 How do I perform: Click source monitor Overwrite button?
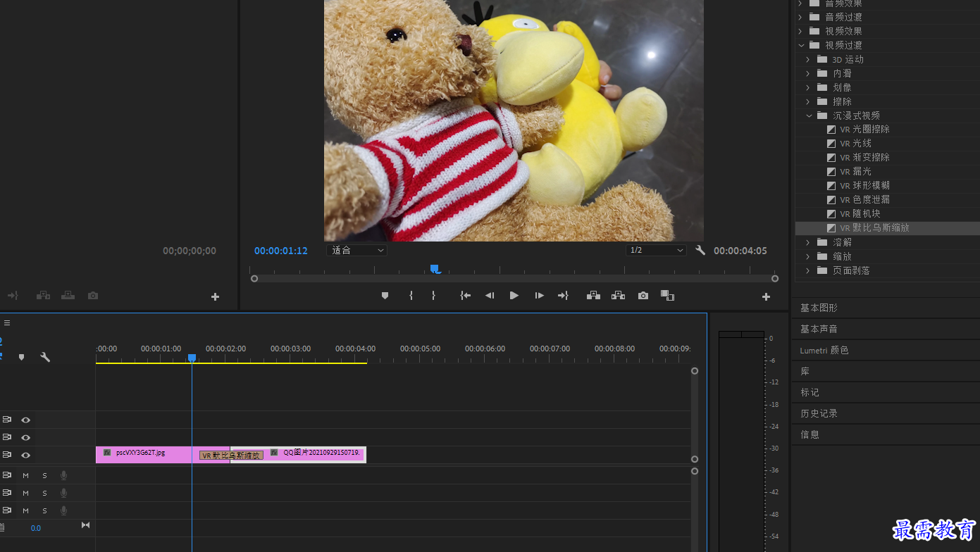coord(68,296)
